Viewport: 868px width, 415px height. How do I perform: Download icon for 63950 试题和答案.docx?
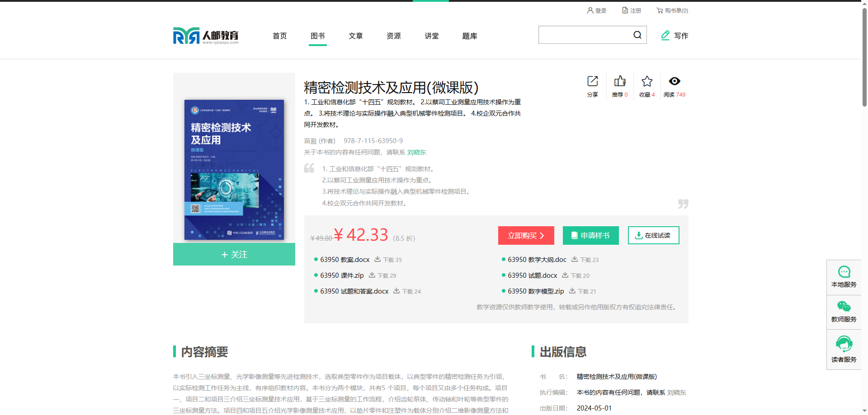pyautogui.click(x=396, y=291)
